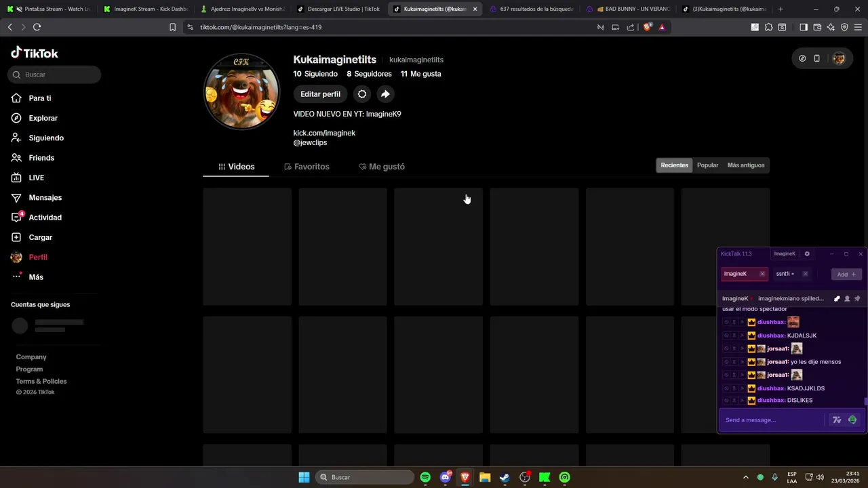This screenshot has height=488, width=868.
Task: Close the ssnt1i chatroom tab
Action: click(805, 274)
